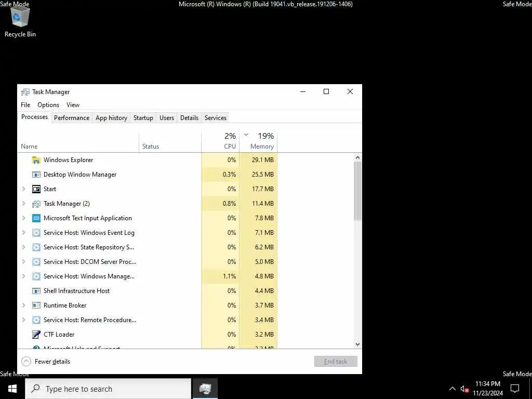Open the Options menu
Image resolution: width=532 pixels, height=399 pixels.
coord(48,105)
